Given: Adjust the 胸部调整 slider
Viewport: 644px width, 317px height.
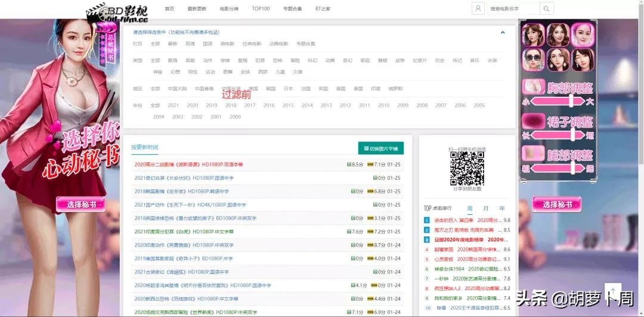Looking at the screenshot, I should [558, 101].
